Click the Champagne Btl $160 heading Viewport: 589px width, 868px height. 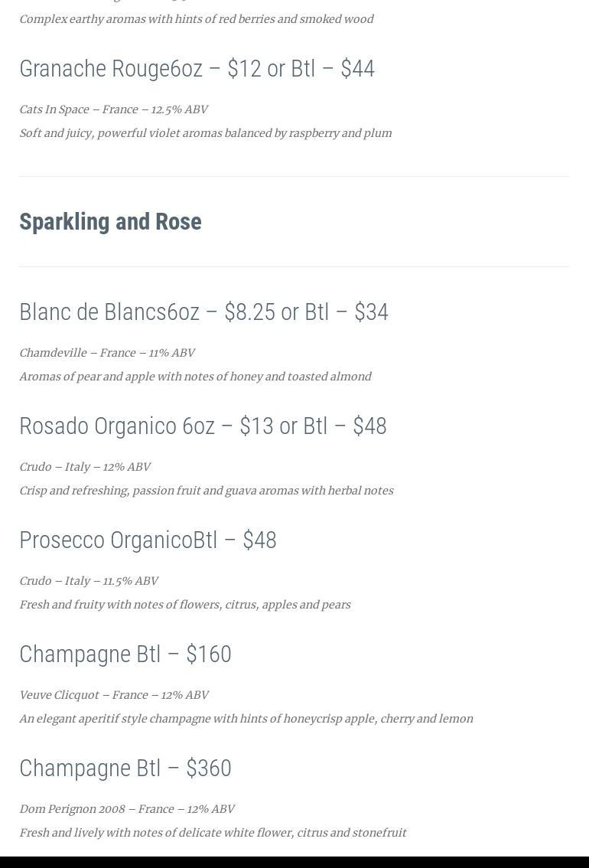(125, 654)
